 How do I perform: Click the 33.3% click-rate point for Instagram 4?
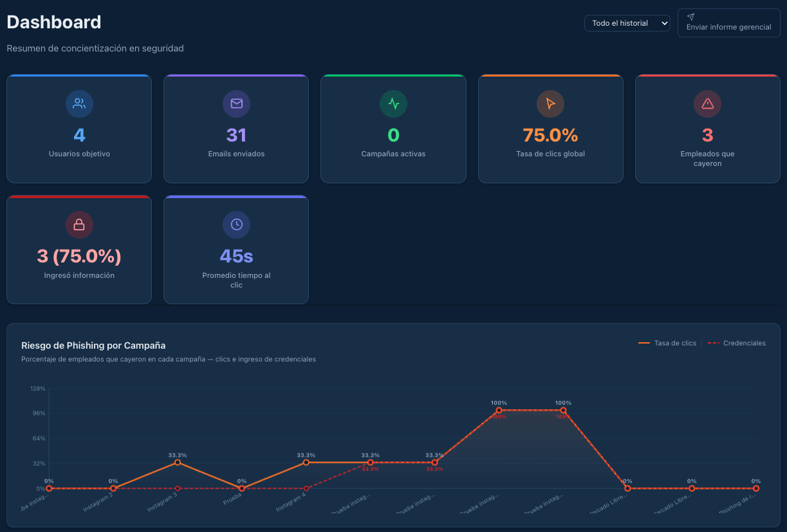(306, 463)
